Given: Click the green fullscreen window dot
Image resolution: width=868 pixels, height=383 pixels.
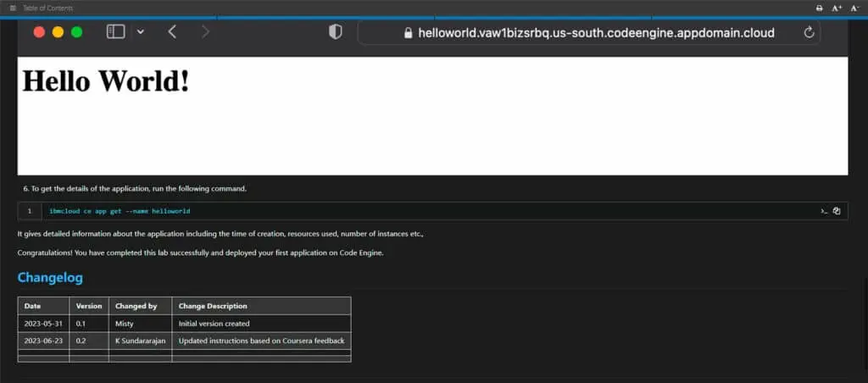Looking at the screenshot, I should pyautogui.click(x=77, y=32).
